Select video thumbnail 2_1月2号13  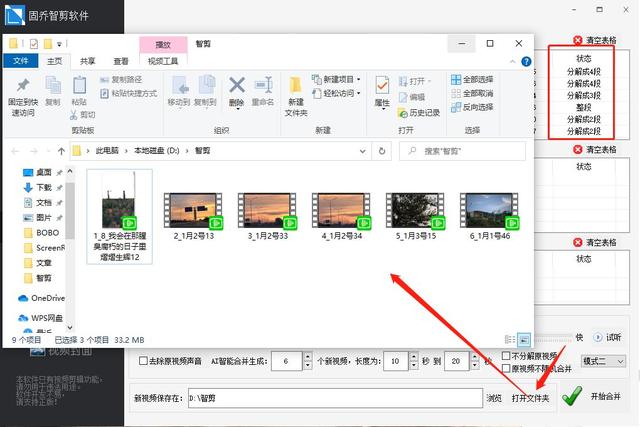(193, 216)
